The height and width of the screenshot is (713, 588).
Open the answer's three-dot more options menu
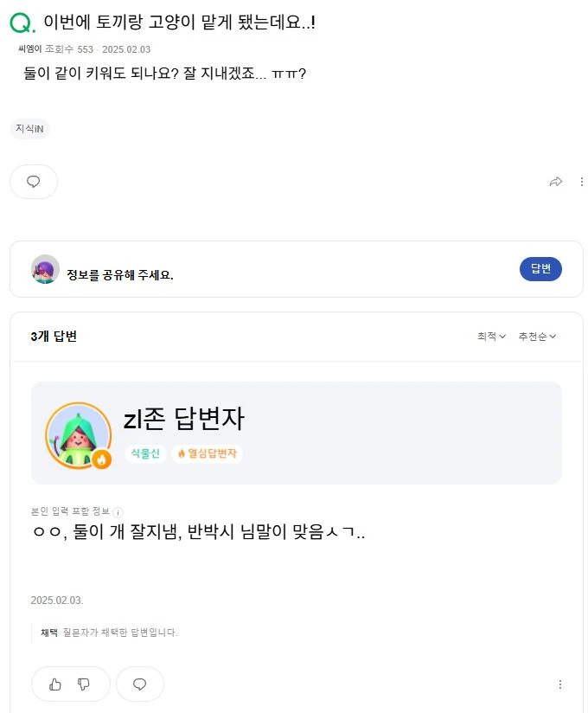[x=560, y=684]
